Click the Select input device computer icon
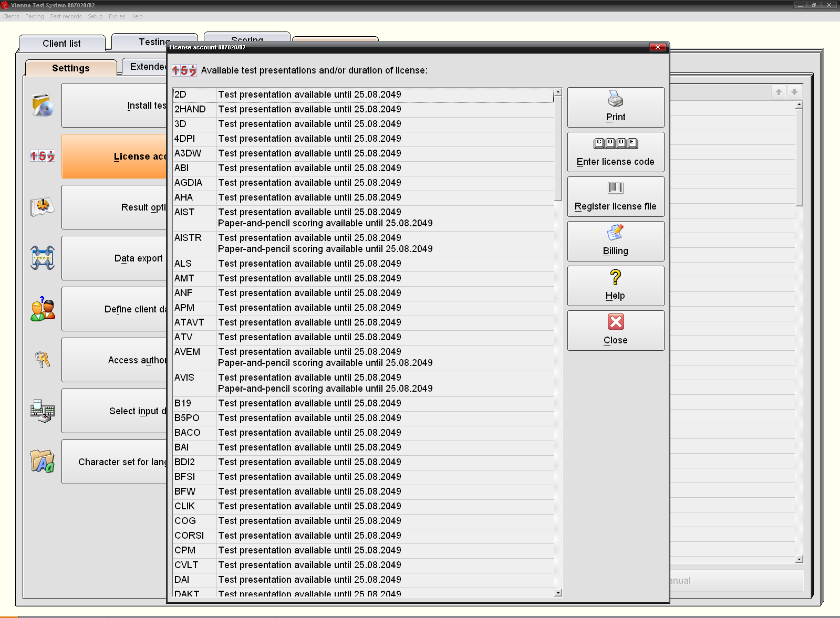 pos(43,411)
